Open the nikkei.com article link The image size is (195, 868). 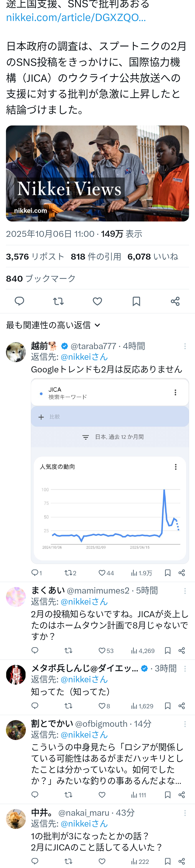(76, 18)
